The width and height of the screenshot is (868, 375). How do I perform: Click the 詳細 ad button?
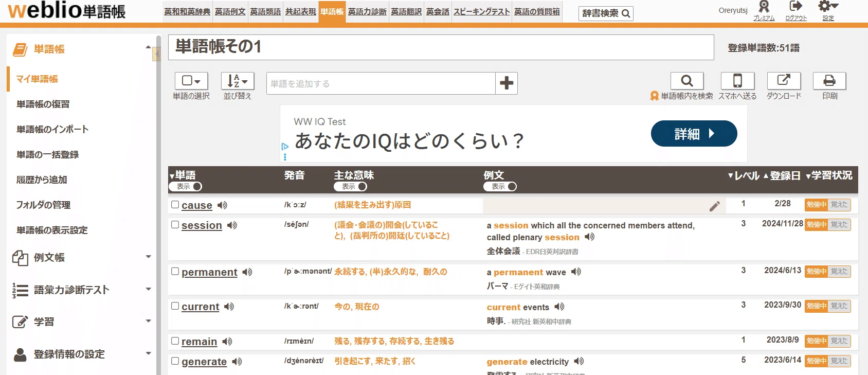(x=694, y=134)
